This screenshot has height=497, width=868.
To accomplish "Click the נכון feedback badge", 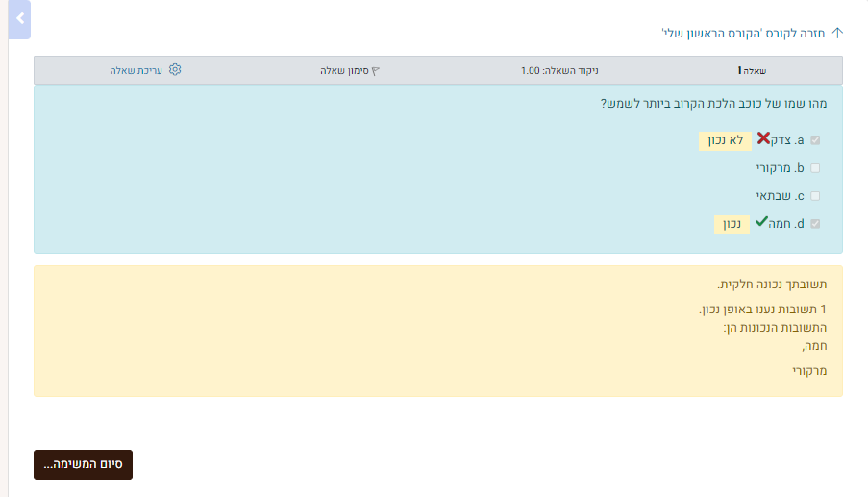I will pyautogui.click(x=732, y=224).
